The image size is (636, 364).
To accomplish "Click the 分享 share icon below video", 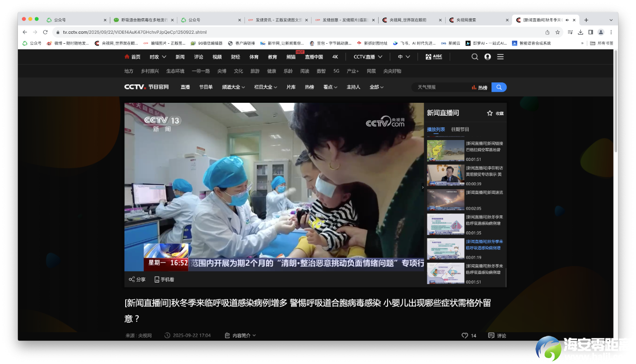I will (x=132, y=280).
